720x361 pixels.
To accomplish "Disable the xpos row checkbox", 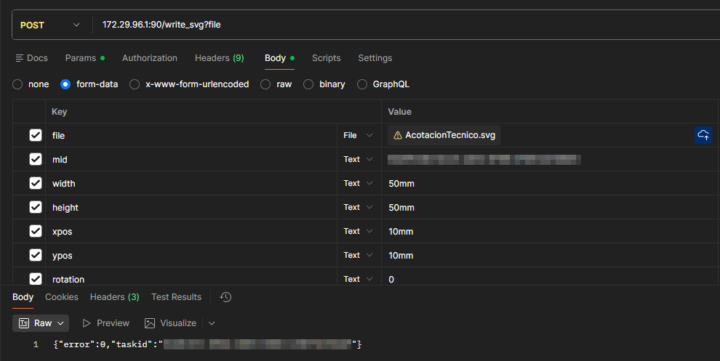I will click(x=35, y=231).
